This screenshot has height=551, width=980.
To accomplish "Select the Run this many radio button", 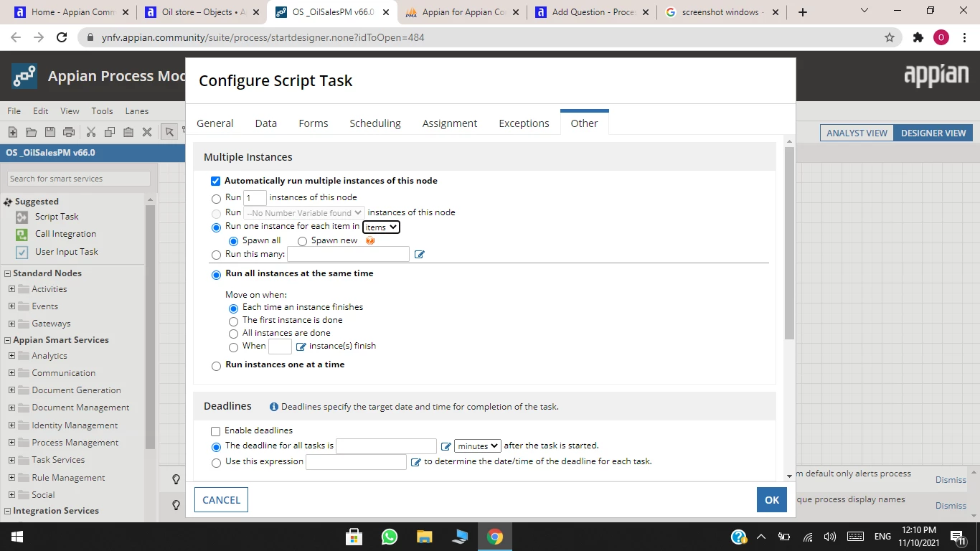I will (217, 255).
